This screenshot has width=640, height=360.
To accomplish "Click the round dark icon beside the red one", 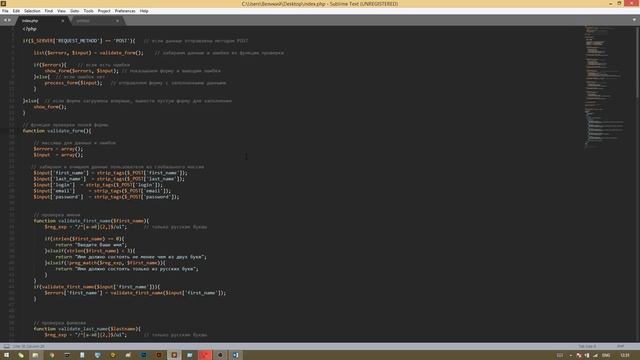I will tap(220, 355).
